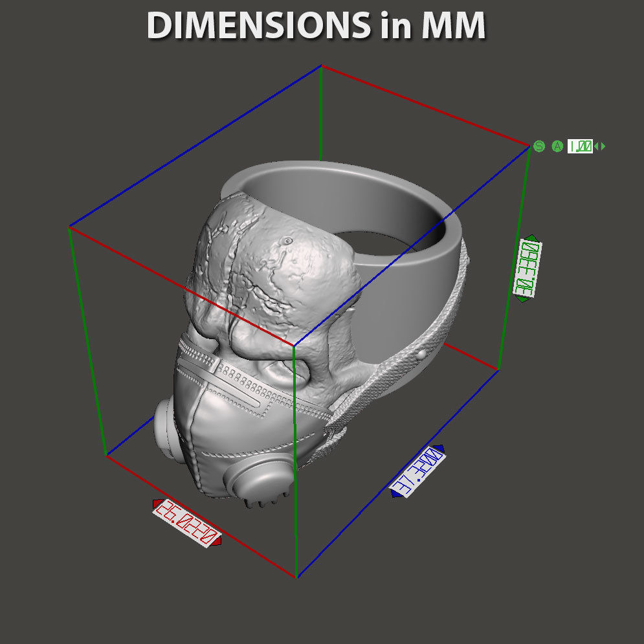Increase scale with the green right arrow
The image size is (644, 644).
pyautogui.click(x=603, y=146)
